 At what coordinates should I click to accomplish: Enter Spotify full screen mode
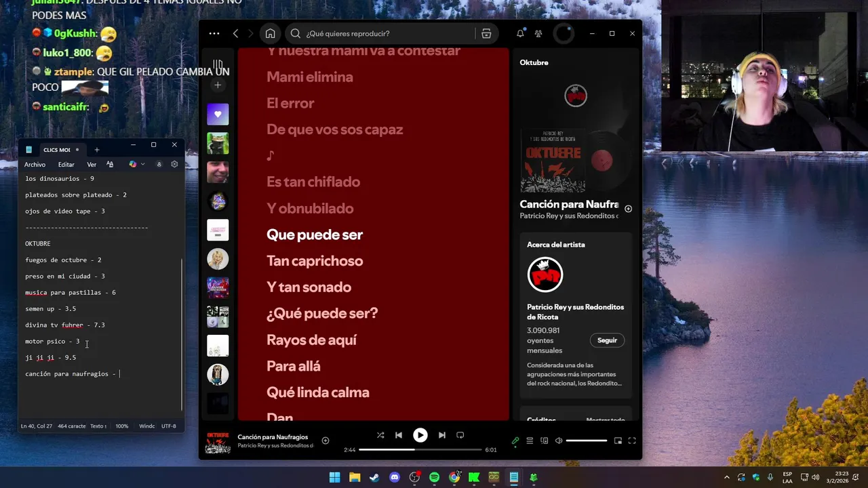click(x=632, y=441)
